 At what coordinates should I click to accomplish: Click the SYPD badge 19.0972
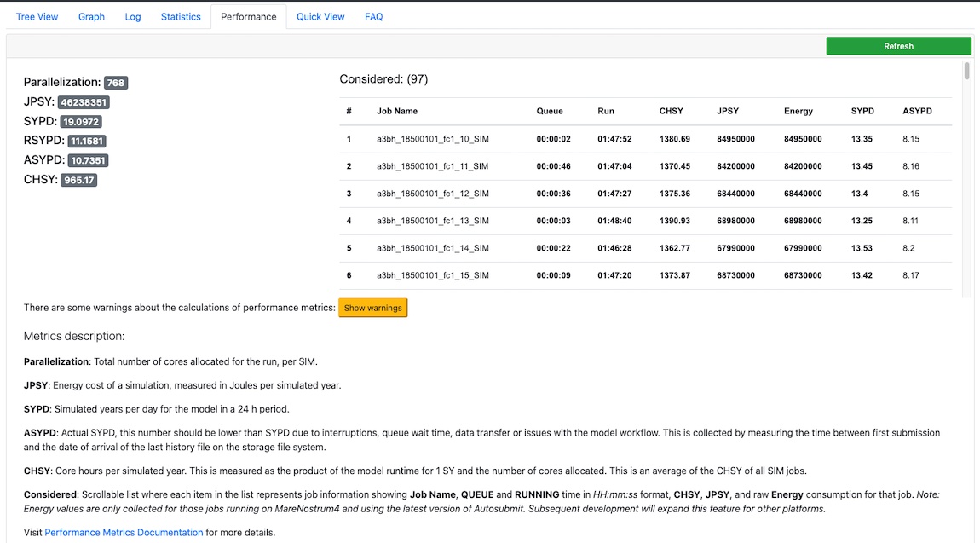tap(81, 122)
